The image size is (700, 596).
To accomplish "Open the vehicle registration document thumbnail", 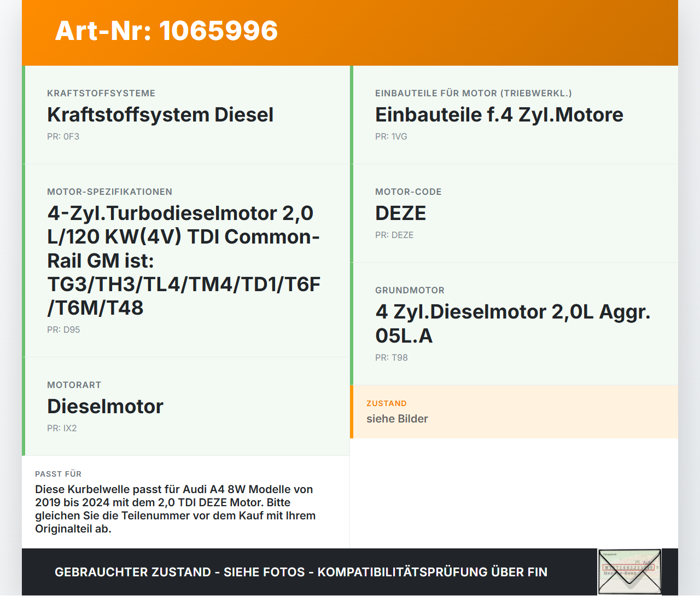I will tap(629, 572).
